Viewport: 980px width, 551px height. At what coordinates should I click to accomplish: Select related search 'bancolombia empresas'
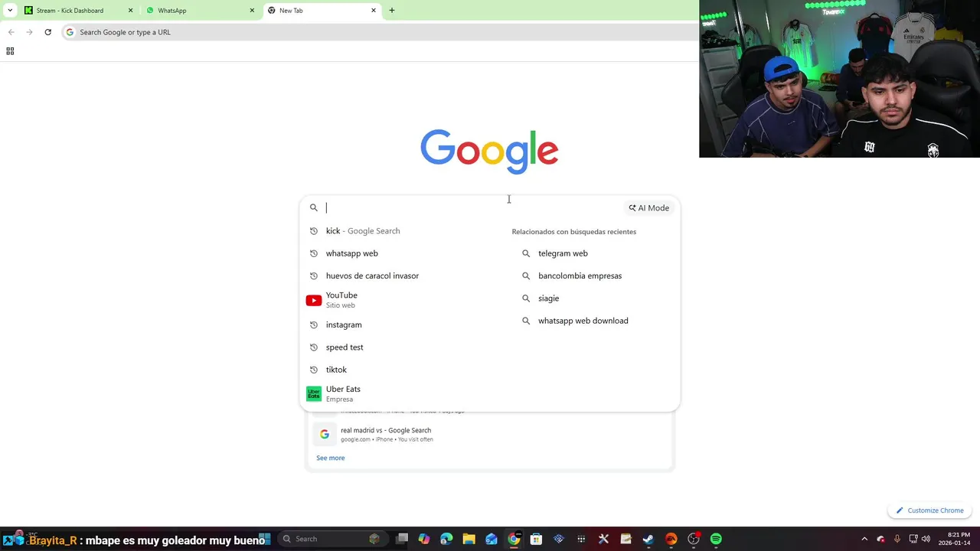[x=580, y=275]
